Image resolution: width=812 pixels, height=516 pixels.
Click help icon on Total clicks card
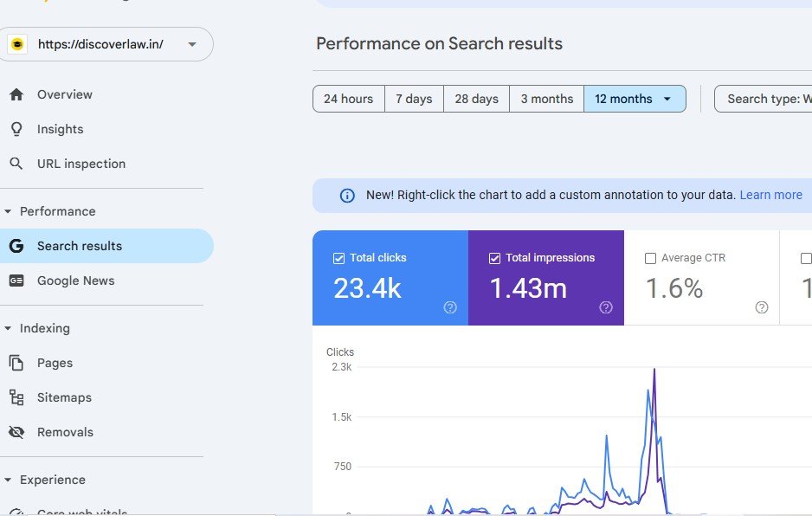pyautogui.click(x=450, y=307)
